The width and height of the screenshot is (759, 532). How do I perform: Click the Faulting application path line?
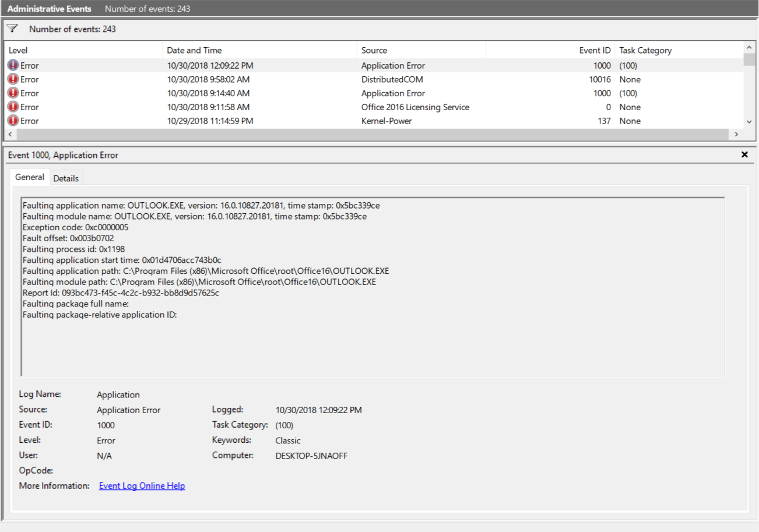(x=206, y=272)
